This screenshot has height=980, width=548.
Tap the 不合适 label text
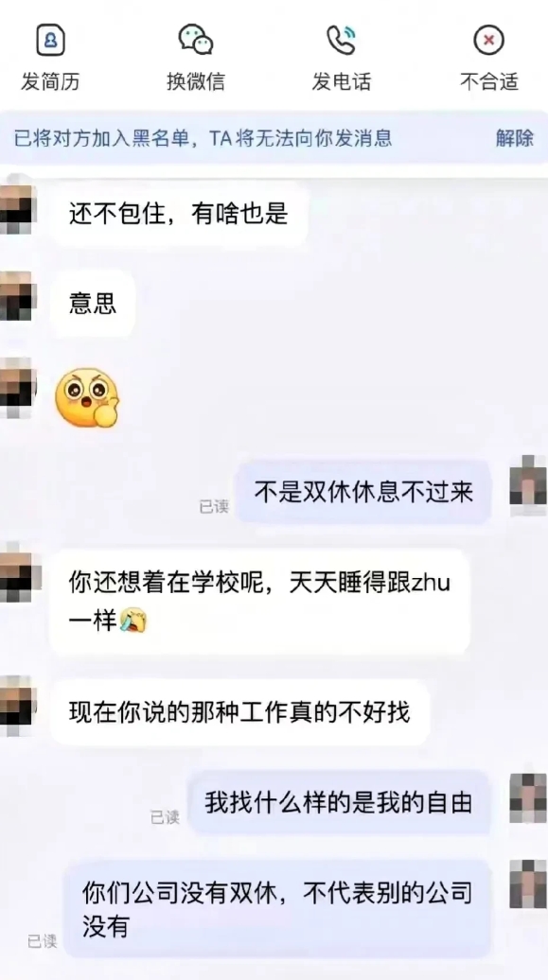coord(489,81)
